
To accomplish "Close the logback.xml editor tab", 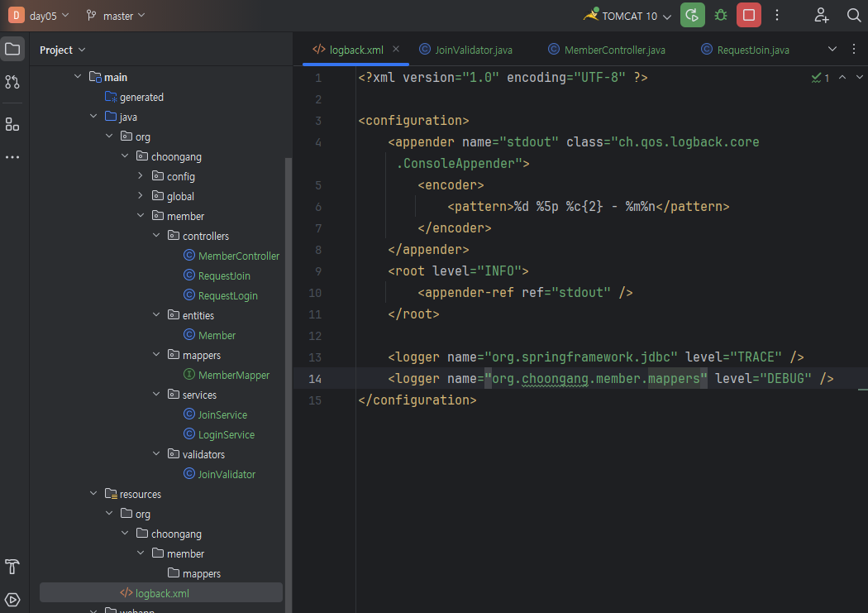I will click(x=396, y=49).
